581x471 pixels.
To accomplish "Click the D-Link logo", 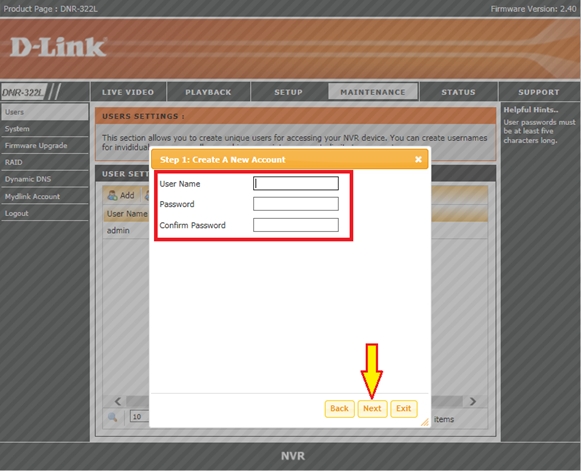I will tap(58, 47).
